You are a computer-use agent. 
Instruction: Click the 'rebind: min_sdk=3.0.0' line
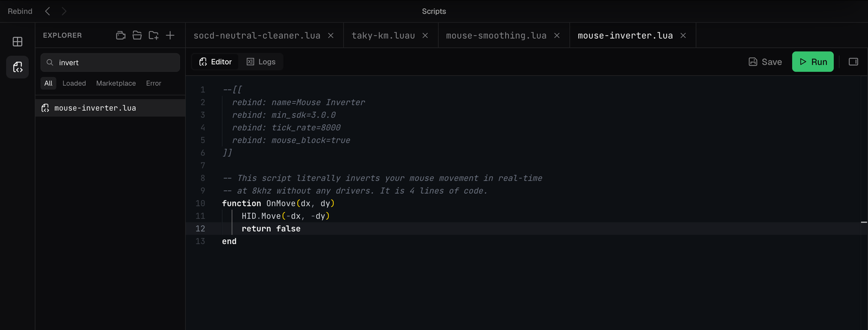[x=284, y=115]
